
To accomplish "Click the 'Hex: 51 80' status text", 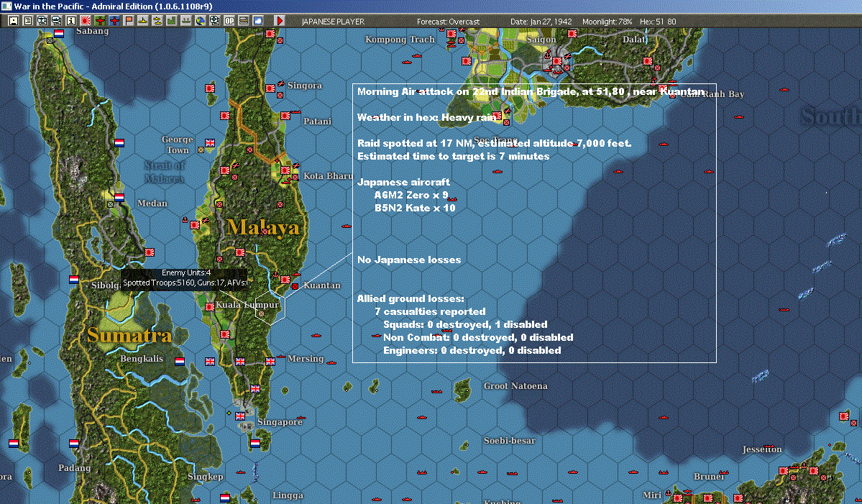I will [658, 22].
